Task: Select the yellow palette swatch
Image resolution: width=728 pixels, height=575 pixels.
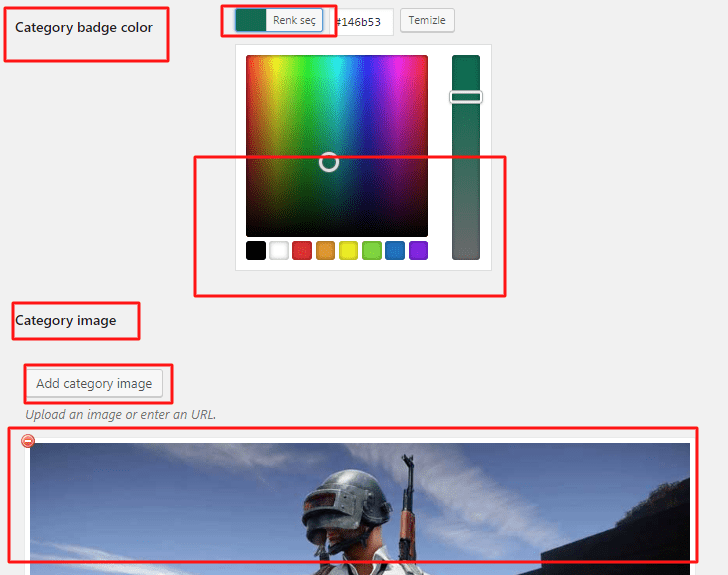Action: tap(349, 250)
